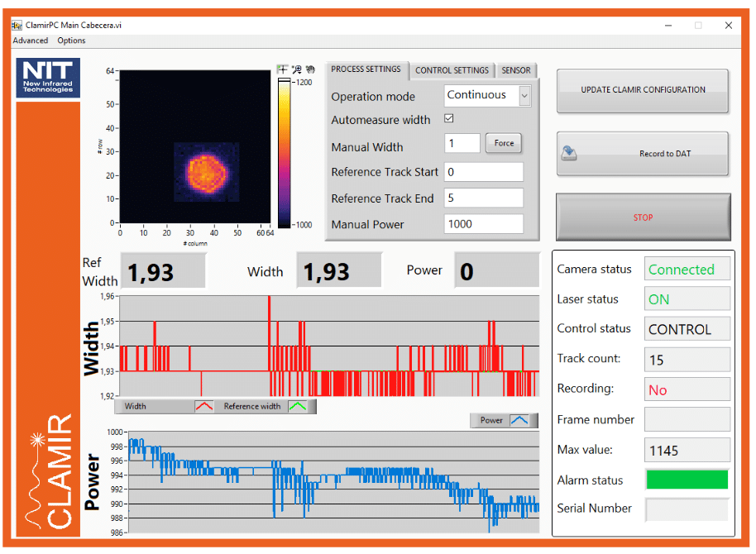Click the green Alarm status indicator
The width and height of the screenshot is (756, 554).
(687, 480)
